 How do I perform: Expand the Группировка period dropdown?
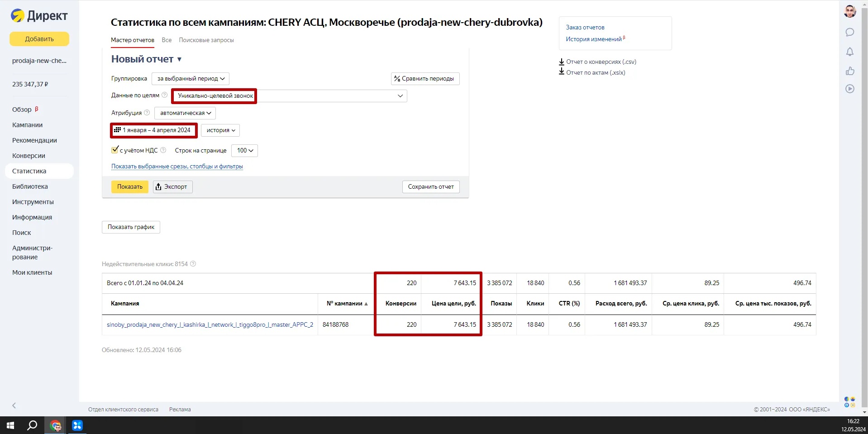(191, 79)
